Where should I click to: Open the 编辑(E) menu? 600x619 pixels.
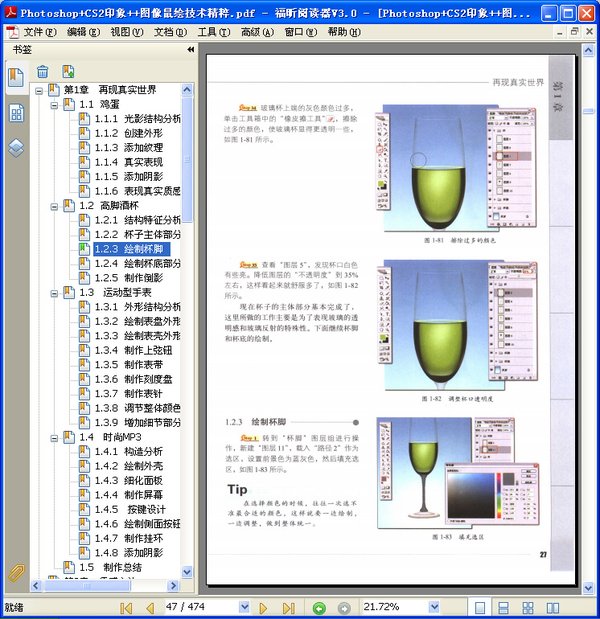pyautogui.click(x=83, y=32)
